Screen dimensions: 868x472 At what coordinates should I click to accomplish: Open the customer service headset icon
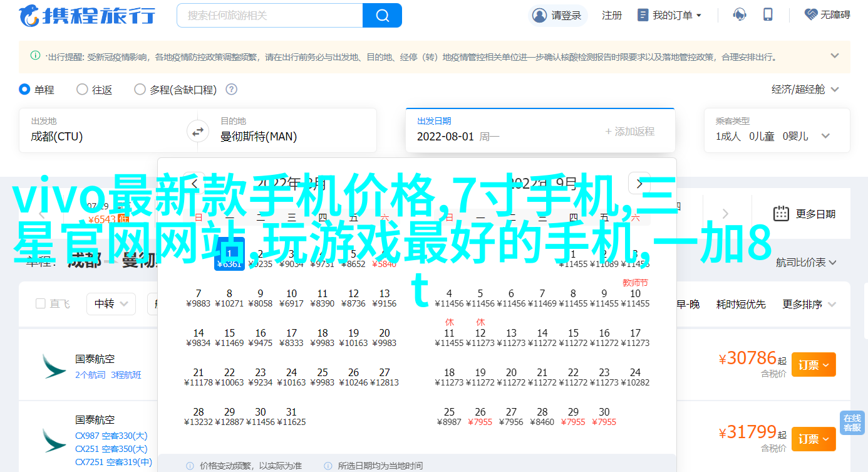pyautogui.click(x=740, y=14)
